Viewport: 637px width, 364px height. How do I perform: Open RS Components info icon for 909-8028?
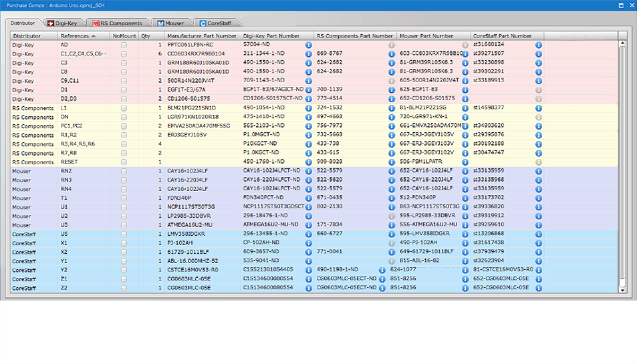(392, 162)
